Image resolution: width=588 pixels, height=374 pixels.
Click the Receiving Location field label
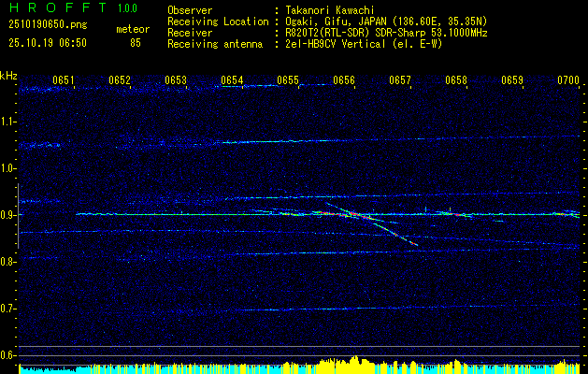tap(218, 22)
